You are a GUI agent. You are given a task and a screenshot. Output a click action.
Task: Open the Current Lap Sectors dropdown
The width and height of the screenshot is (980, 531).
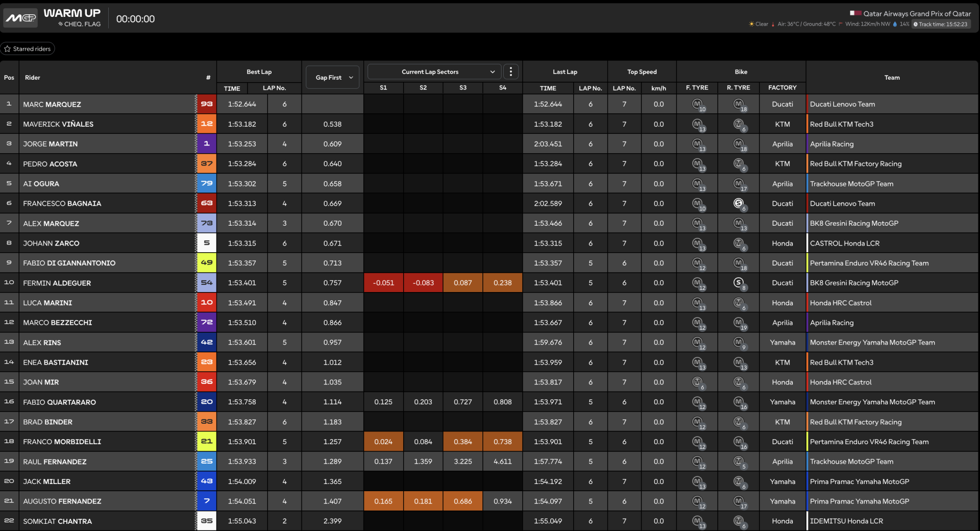click(434, 72)
